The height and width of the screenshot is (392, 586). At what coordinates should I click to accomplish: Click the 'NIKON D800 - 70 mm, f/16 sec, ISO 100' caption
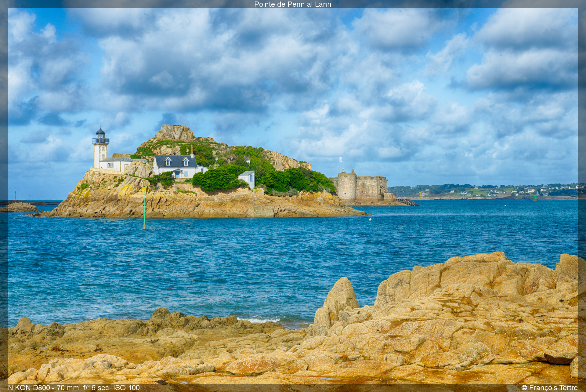(x=74, y=388)
